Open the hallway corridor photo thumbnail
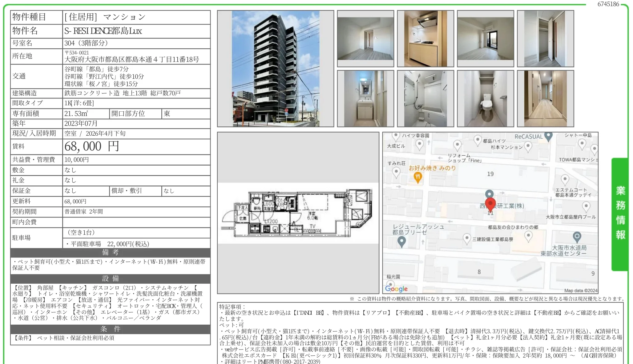 (545, 99)
